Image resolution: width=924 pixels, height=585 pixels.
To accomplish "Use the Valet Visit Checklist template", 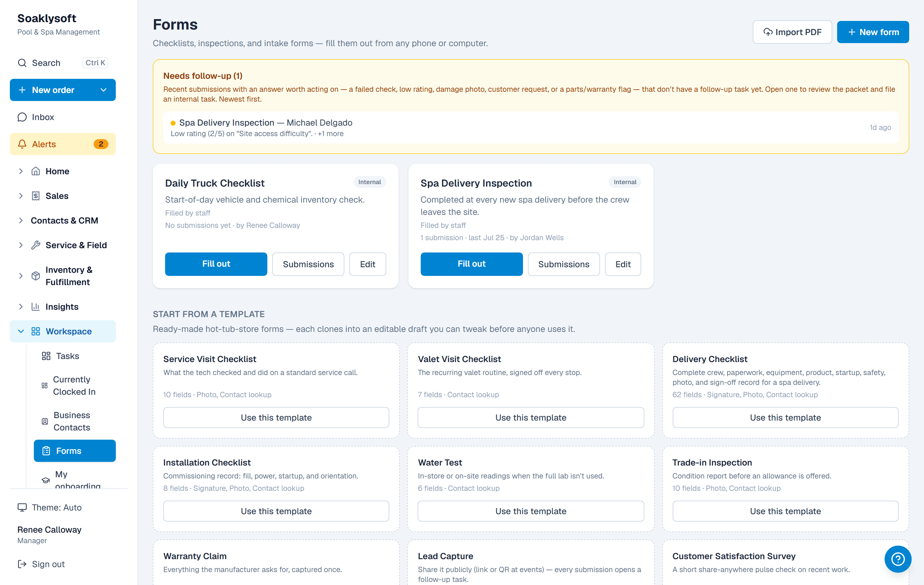I will point(531,418).
